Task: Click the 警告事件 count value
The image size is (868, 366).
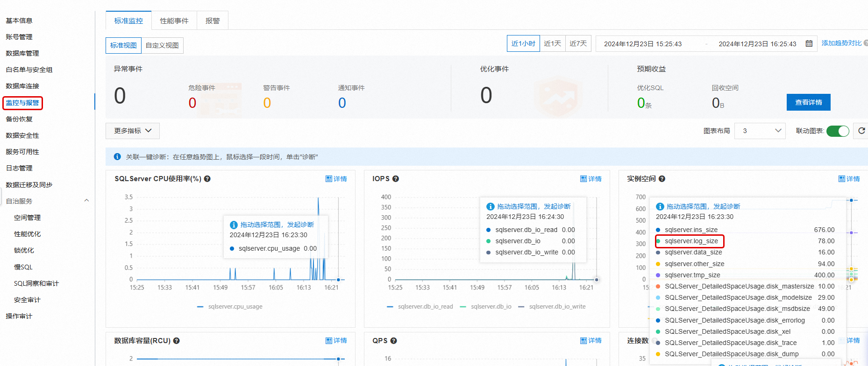Action: [267, 103]
